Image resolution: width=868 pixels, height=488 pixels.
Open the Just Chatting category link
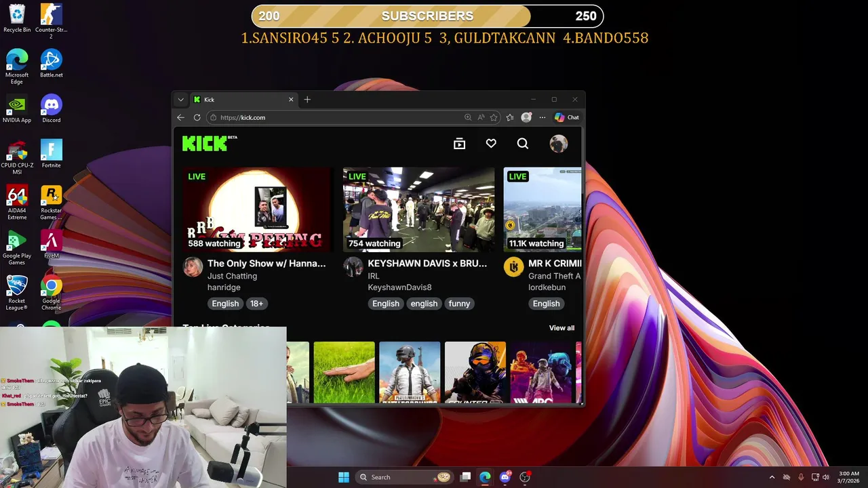[x=232, y=276]
